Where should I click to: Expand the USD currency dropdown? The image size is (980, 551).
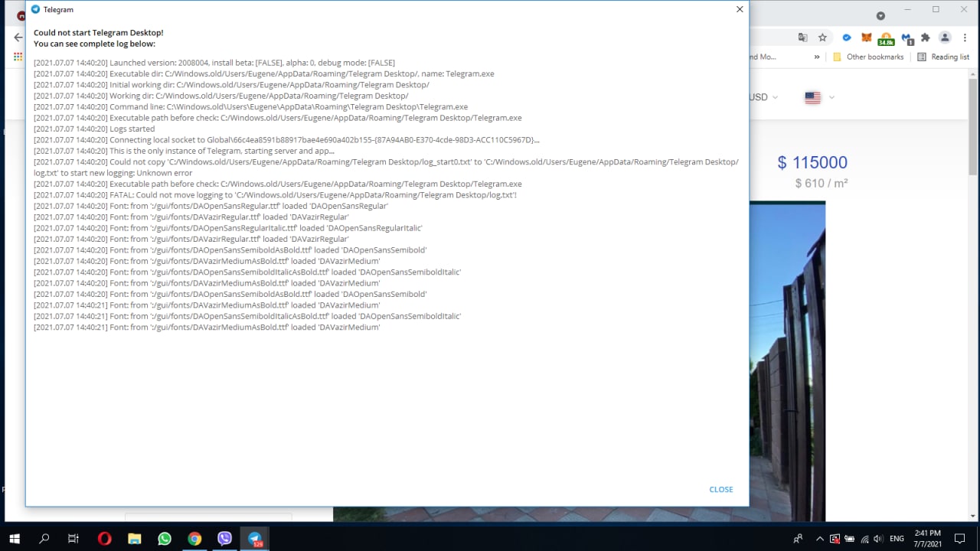point(763,97)
